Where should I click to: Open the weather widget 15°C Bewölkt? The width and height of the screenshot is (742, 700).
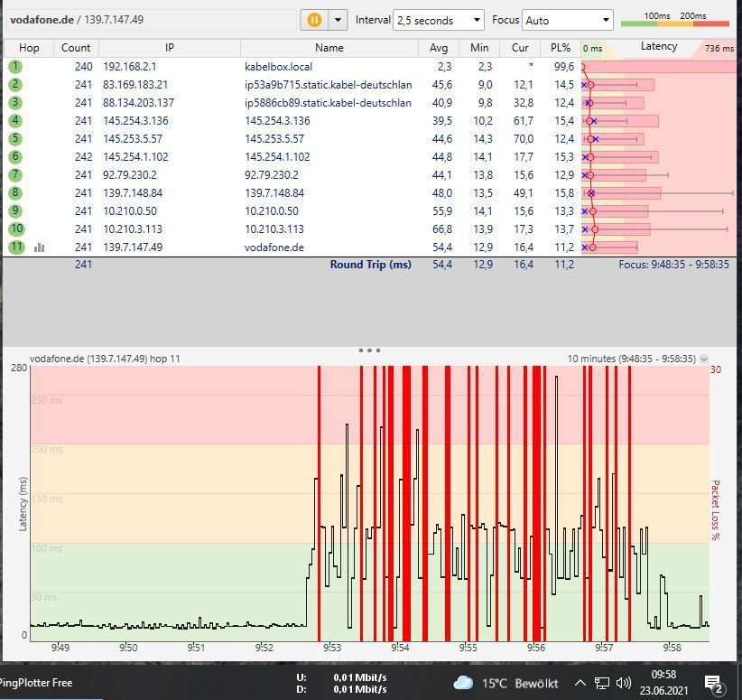coord(505,684)
